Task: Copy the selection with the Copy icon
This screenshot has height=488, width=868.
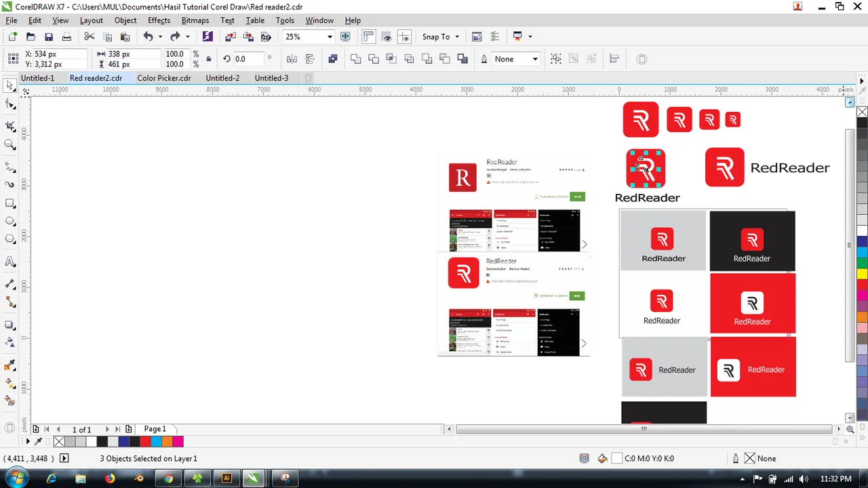Action: click(107, 37)
